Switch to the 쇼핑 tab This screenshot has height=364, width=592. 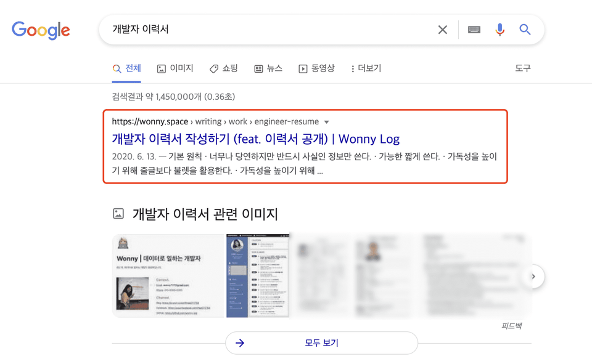click(x=223, y=68)
